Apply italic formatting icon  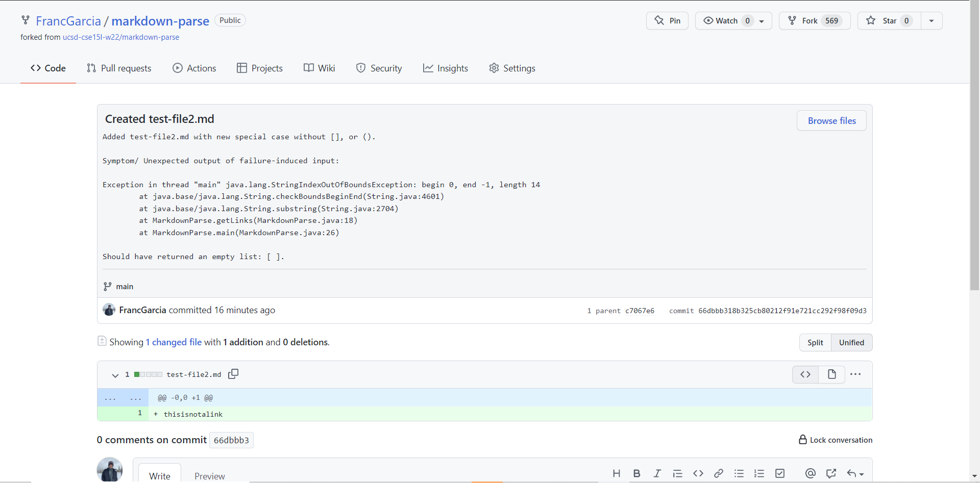click(657, 473)
